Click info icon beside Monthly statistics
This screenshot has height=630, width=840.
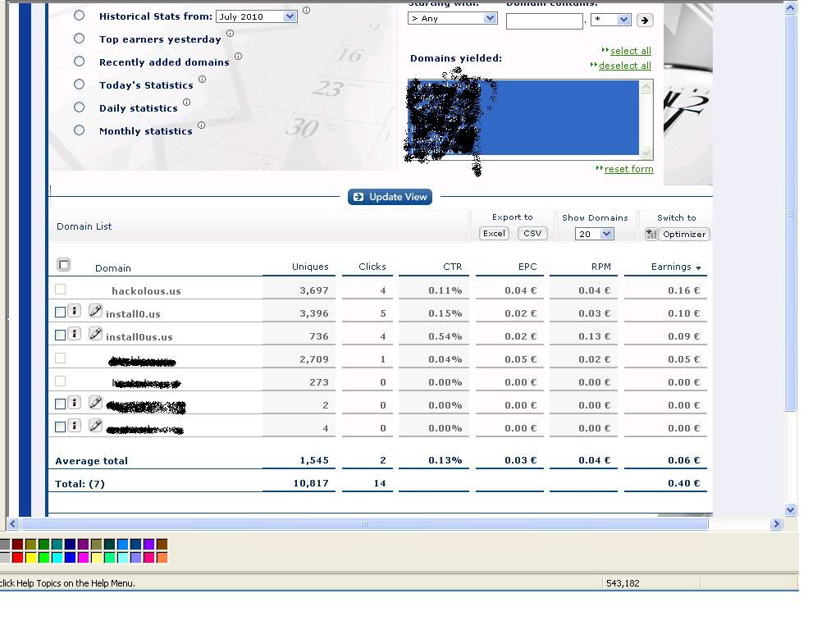click(x=201, y=126)
